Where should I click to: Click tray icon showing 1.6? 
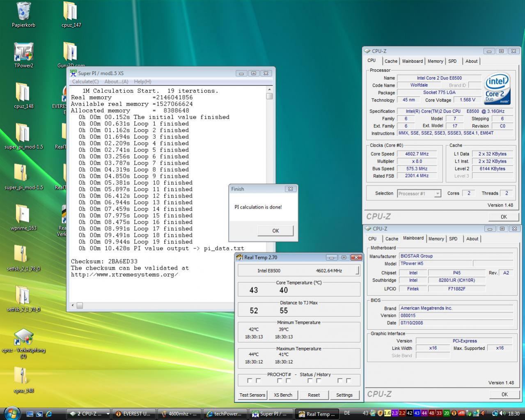(x=387, y=413)
